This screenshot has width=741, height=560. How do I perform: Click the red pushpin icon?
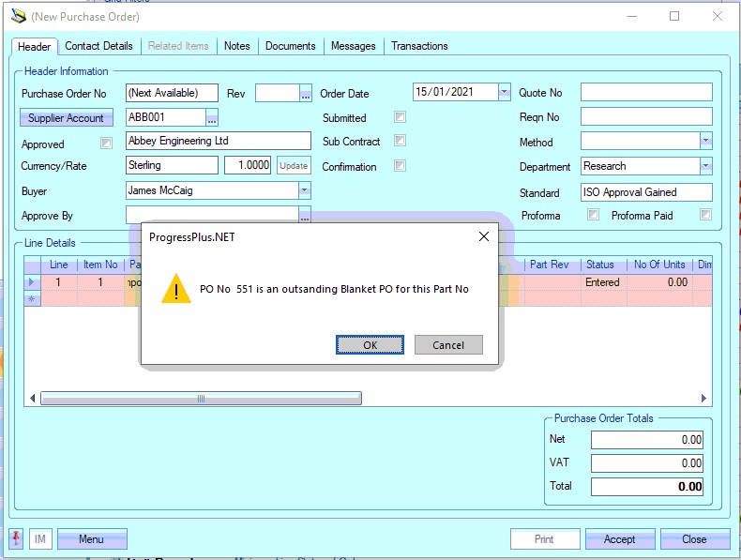(x=17, y=539)
